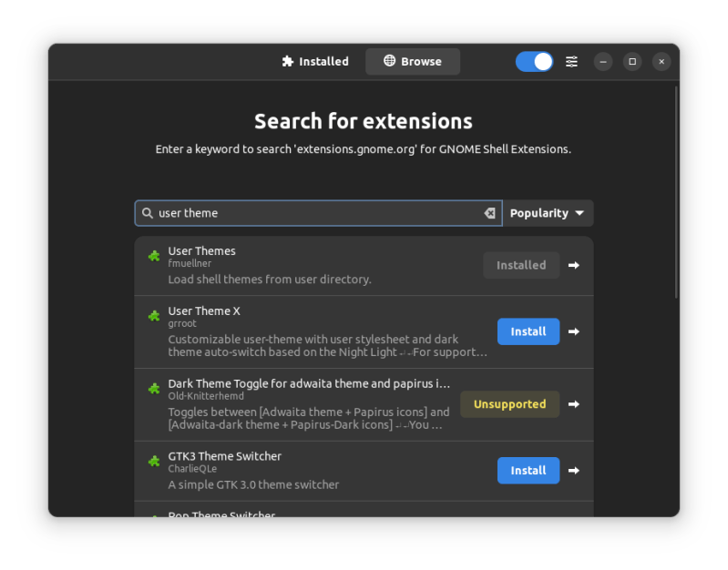This screenshot has width=728, height=570.
Task: Minimize the Extension Manager window
Action: tap(603, 62)
